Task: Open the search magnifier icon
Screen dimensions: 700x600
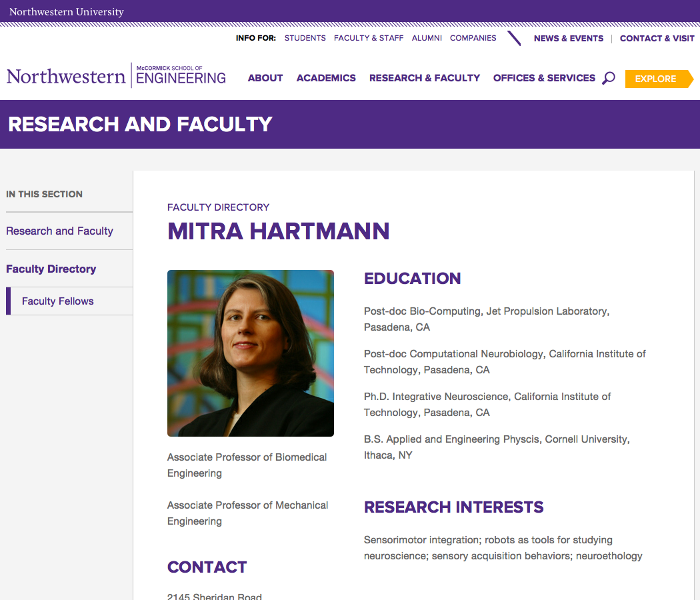Action: point(609,78)
